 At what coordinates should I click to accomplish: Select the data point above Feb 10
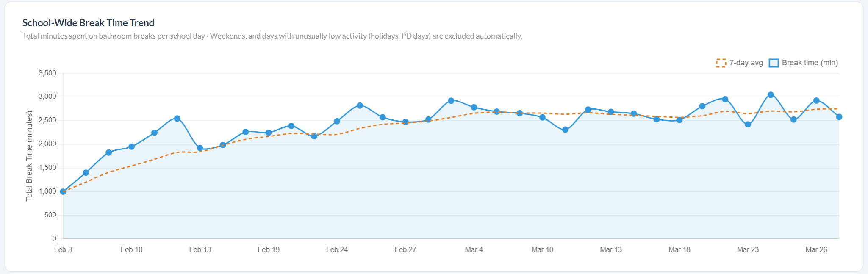(x=132, y=147)
